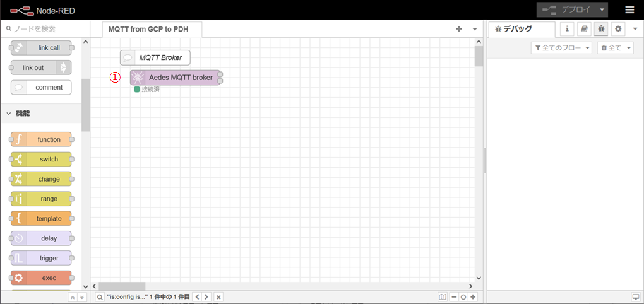Open the 全てのフロー filter dropdown
The height and width of the screenshot is (304, 644).
click(562, 48)
